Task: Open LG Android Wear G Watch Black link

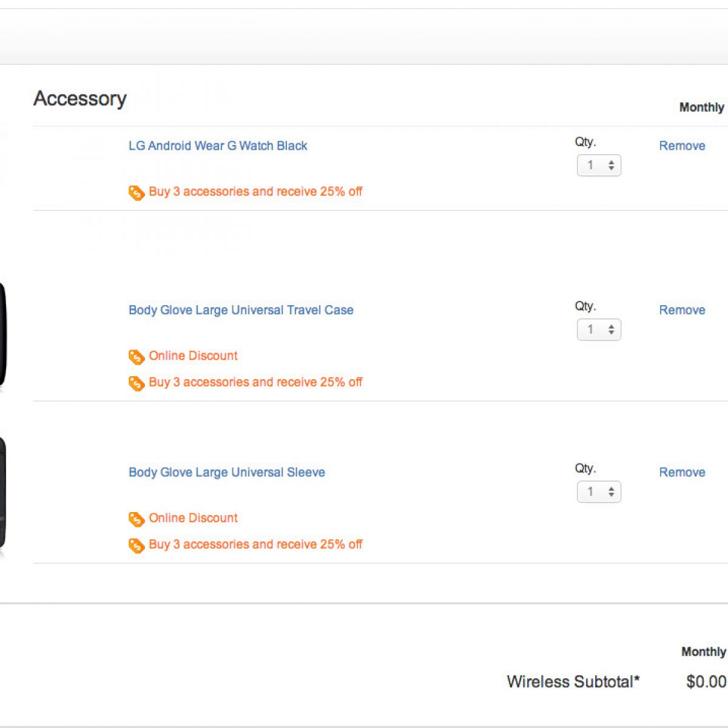Action: click(x=218, y=146)
